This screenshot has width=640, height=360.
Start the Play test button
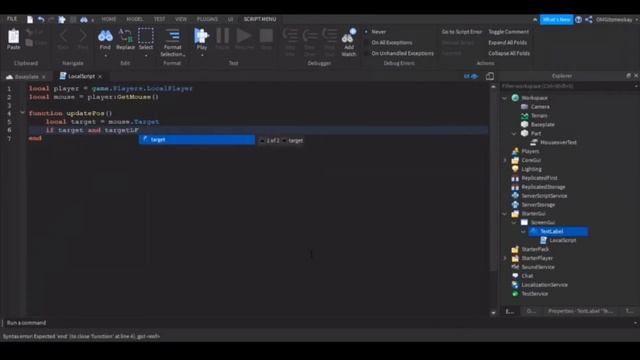point(201,36)
